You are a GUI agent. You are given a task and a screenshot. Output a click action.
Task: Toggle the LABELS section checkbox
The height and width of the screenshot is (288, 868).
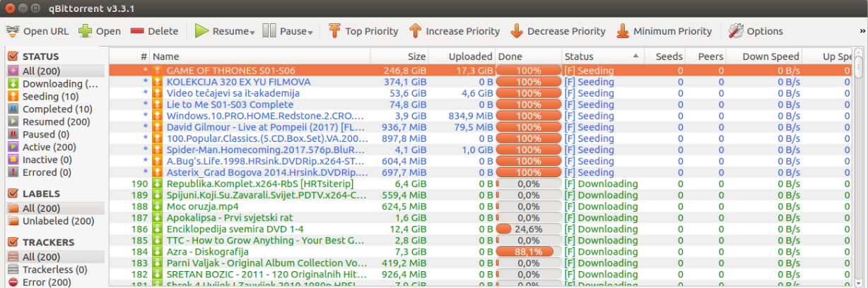pyautogui.click(x=13, y=193)
